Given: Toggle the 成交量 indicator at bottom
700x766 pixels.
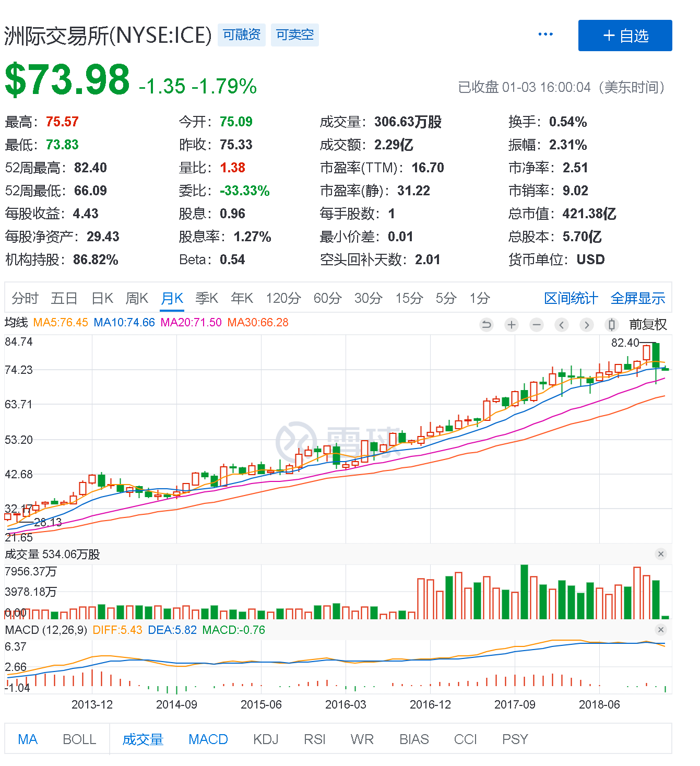Looking at the screenshot, I should tap(143, 739).
